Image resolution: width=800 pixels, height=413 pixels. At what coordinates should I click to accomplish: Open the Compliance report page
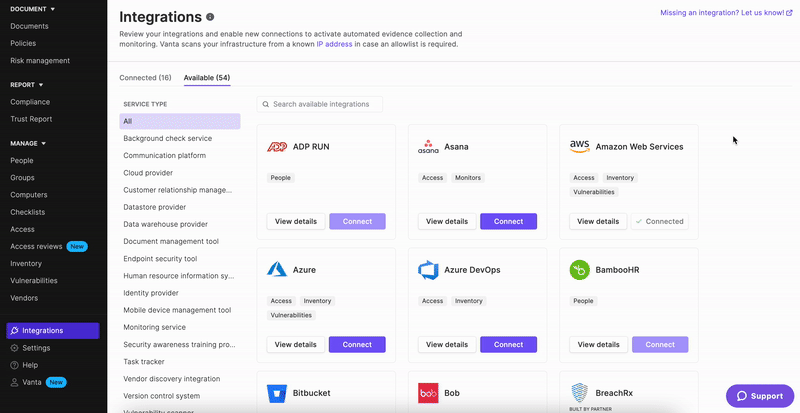pyautogui.click(x=30, y=102)
